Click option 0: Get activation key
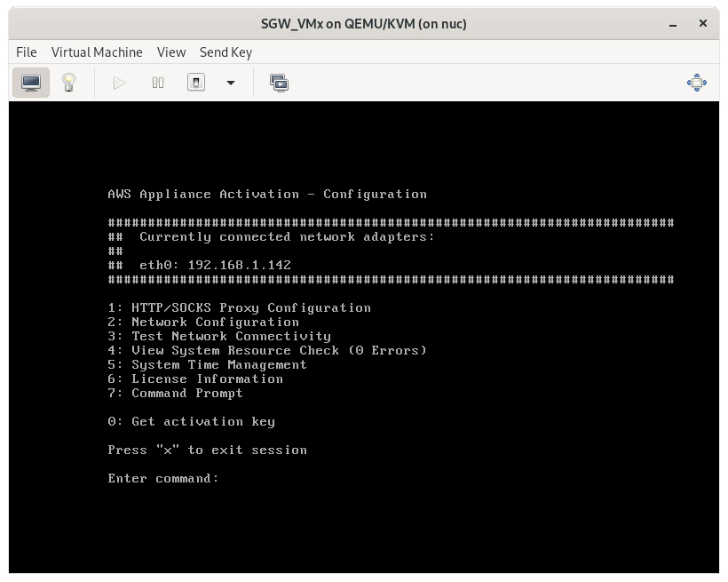The width and height of the screenshot is (728, 582). (191, 421)
